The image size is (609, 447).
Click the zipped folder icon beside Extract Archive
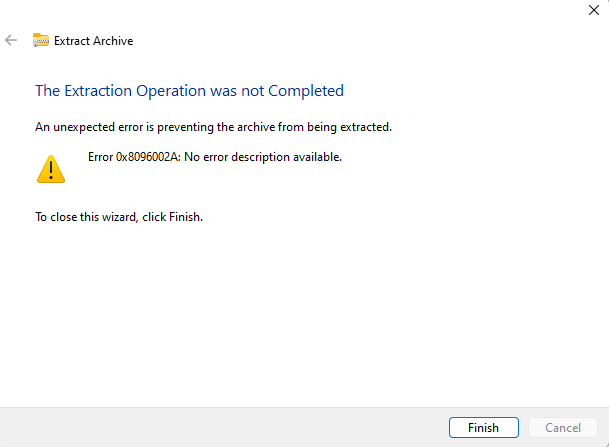click(41, 41)
